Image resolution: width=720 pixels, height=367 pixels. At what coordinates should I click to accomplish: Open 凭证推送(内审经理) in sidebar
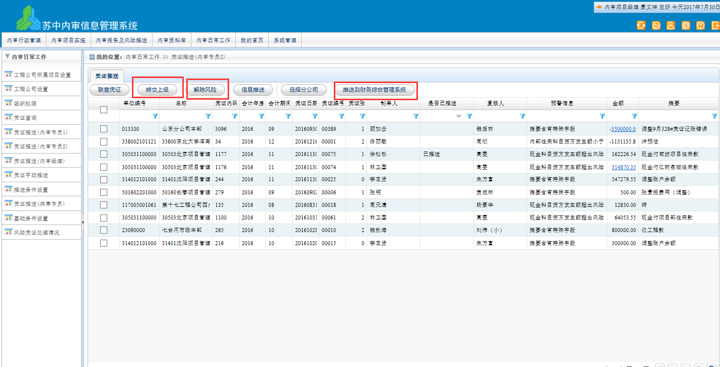(x=39, y=160)
